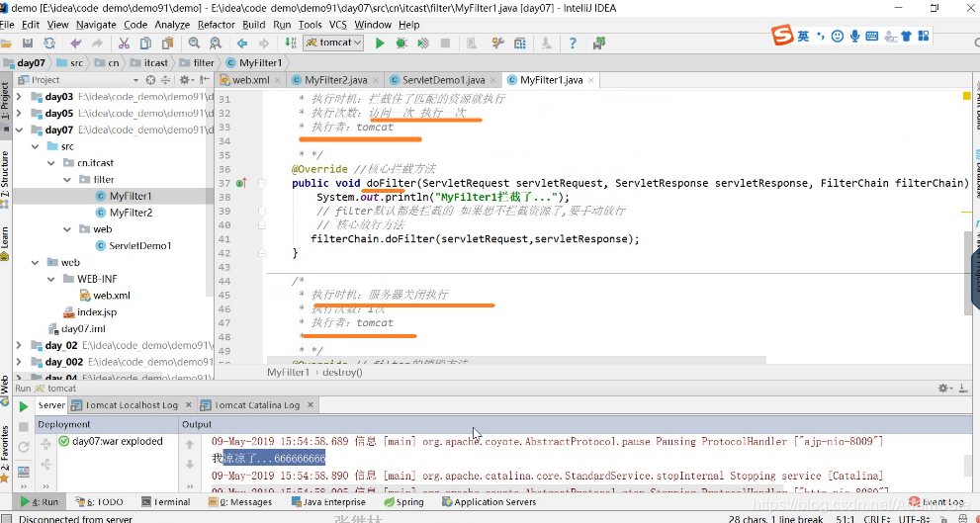Image resolution: width=980 pixels, height=523 pixels.
Task: Open the tomcat run configuration dropdown
Action: [333, 43]
